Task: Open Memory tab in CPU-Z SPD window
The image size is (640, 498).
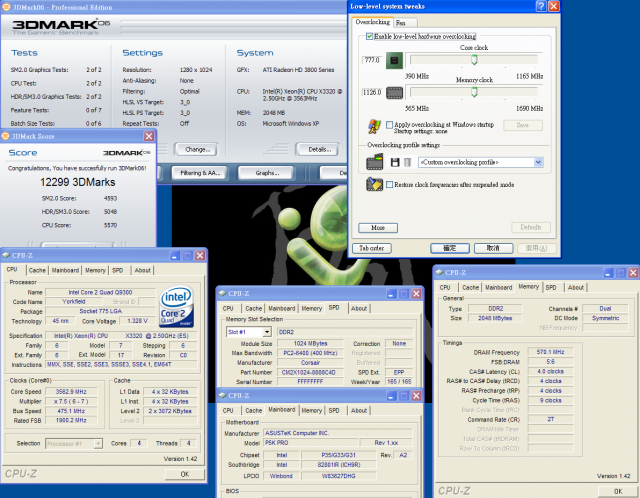Action: click(311, 309)
